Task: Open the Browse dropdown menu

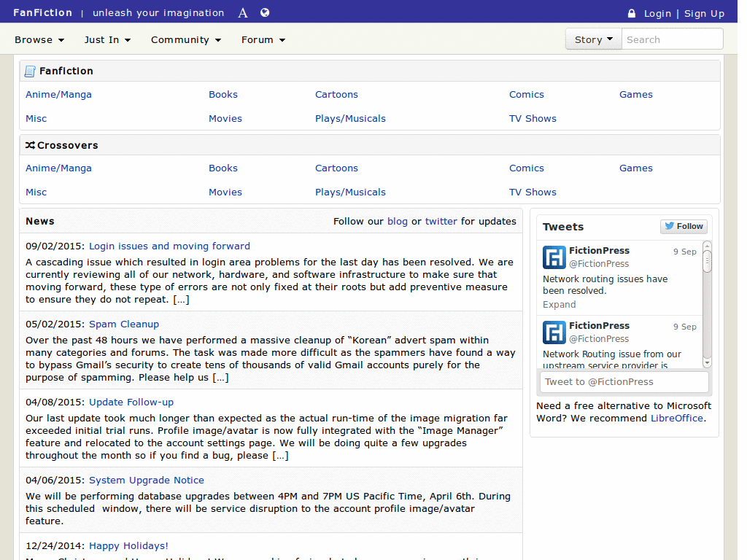Action: [39, 40]
